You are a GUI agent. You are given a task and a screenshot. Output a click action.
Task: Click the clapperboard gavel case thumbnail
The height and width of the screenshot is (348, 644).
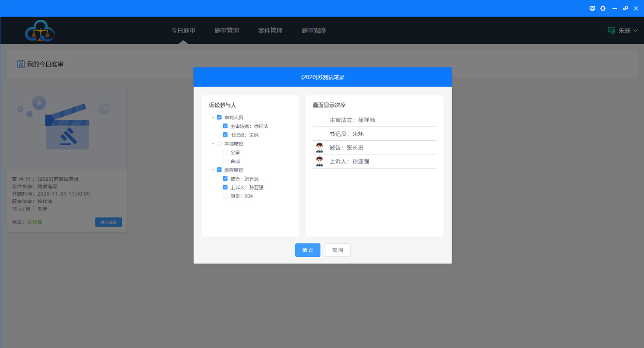coord(67,127)
